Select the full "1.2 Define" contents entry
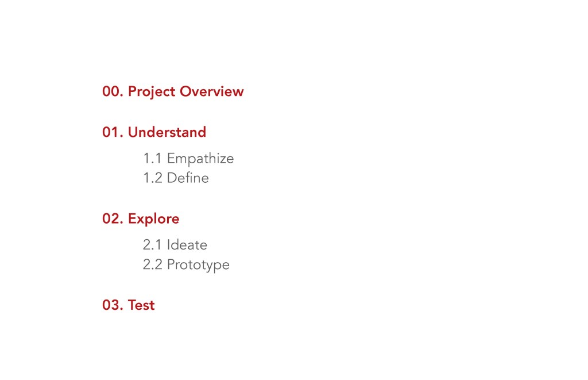 (x=176, y=178)
